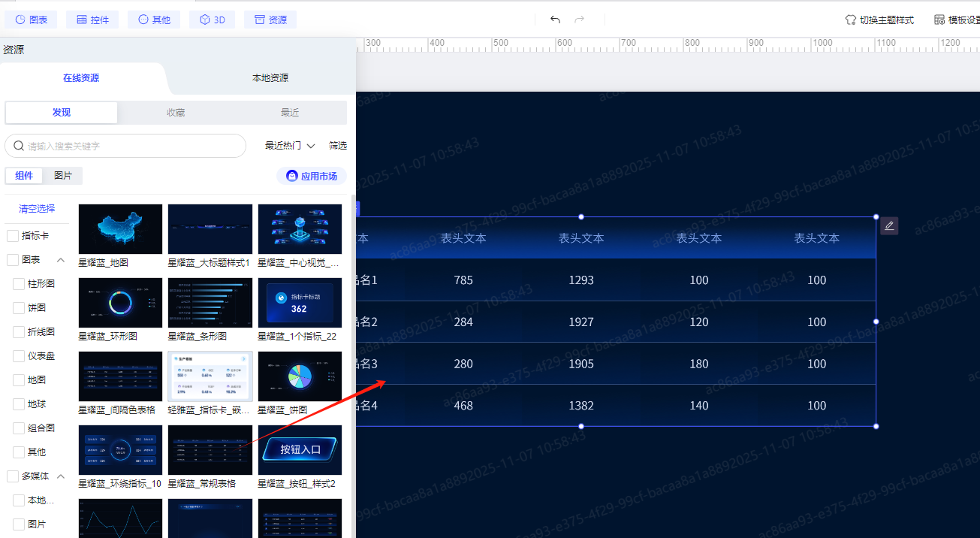
Task: Select the 组件 component type tab
Action: (x=24, y=176)
